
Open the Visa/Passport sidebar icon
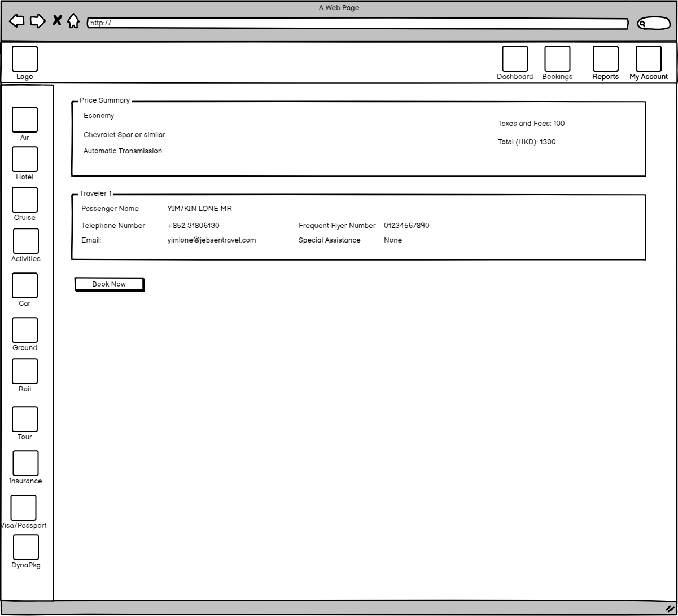pyautogui.click(x=24, y=508)
